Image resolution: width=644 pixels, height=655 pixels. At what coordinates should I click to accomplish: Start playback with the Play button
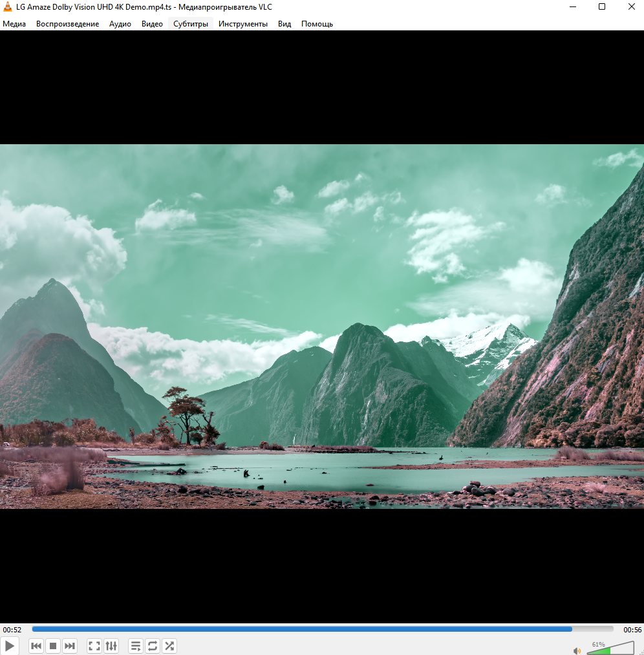9,646
